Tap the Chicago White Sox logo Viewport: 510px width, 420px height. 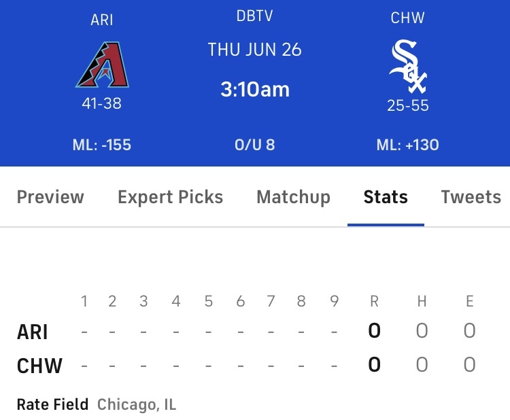click(408, 67)
